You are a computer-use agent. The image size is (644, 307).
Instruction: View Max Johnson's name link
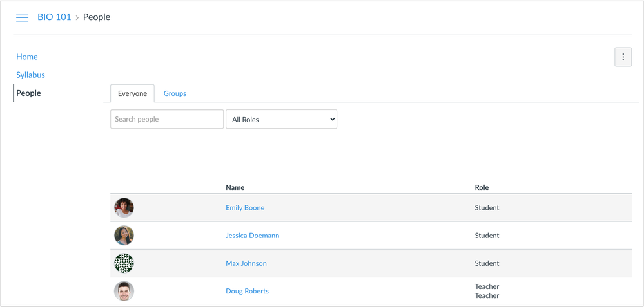(x=246, y=263)
